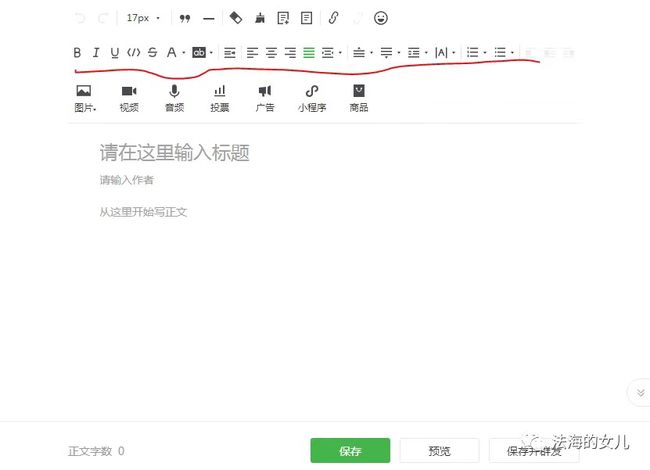Insert a blockquote with the quote icon
Viewport: 650px width, 470px height.
coord(185,18)
